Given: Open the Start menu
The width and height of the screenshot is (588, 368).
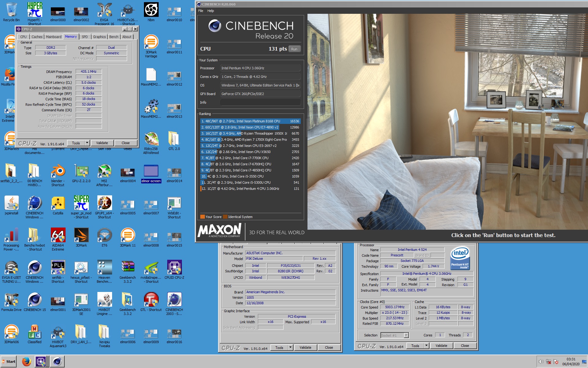Looking at the screenshot, I should click(x=9, y=362).
